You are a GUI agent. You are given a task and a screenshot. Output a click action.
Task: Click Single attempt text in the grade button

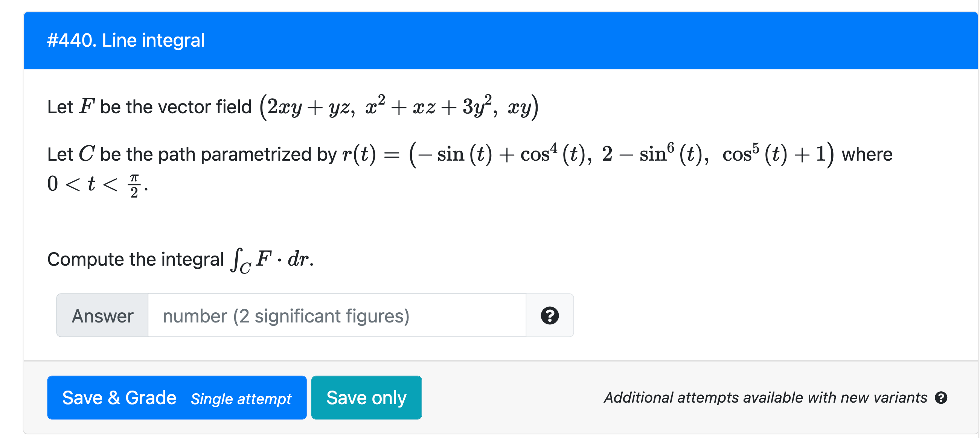(x=241, y=399)
